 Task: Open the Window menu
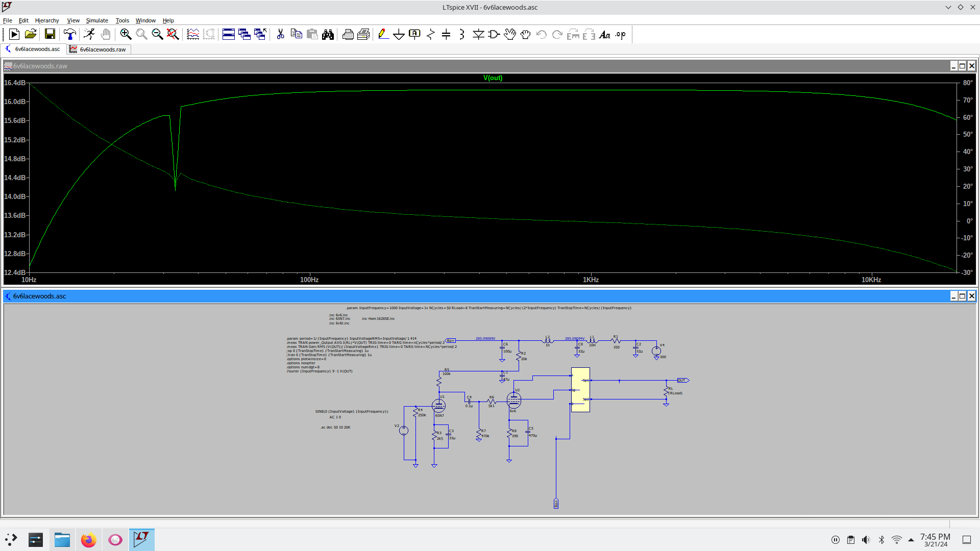point(145,20)
